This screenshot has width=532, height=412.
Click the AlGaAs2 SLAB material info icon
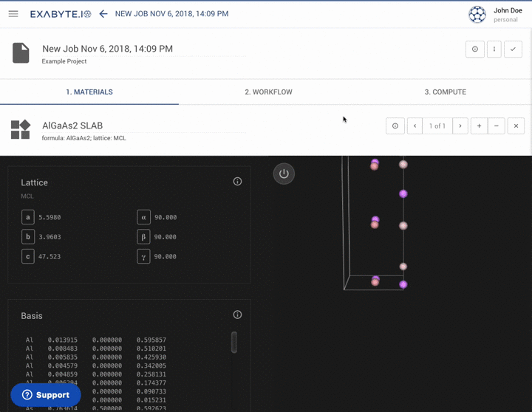click(x=395, y=126)
